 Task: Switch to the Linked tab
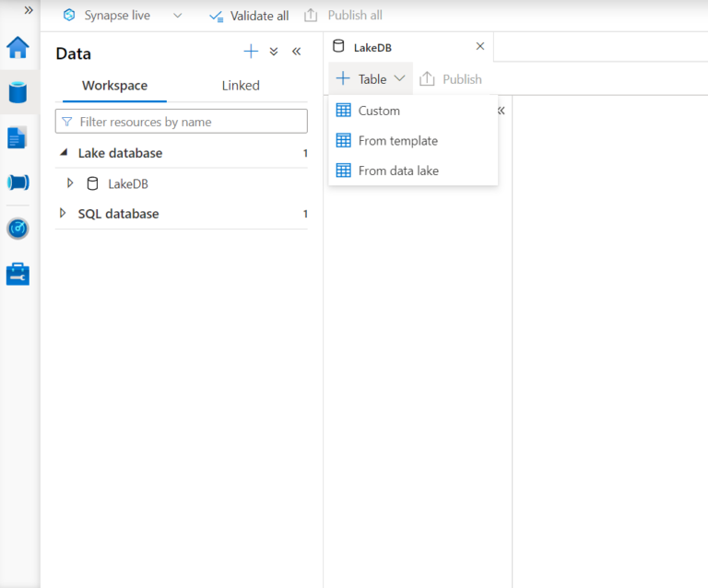point(241,86)
